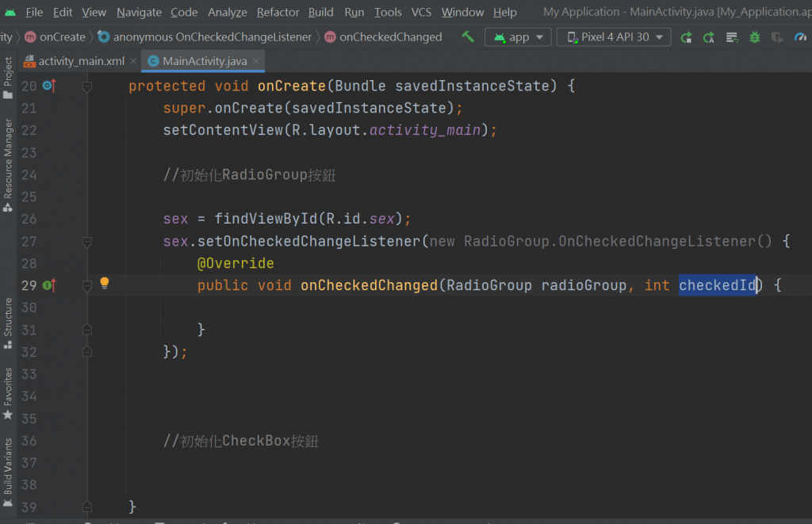Open the Help menu
812x524 pixels.
[504, 12]
